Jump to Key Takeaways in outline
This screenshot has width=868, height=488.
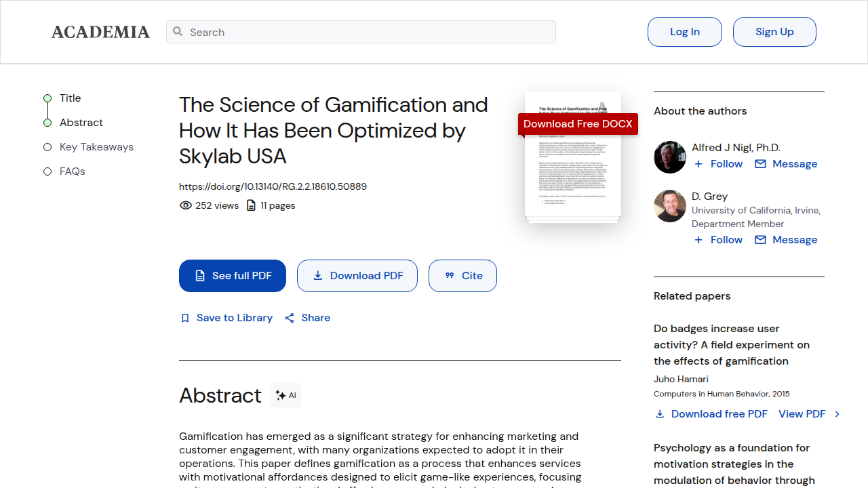(96, 147)
